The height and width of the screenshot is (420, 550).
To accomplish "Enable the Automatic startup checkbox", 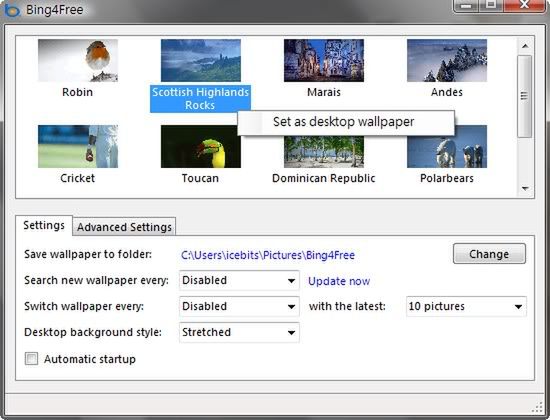I will click(x=31, y=359).
